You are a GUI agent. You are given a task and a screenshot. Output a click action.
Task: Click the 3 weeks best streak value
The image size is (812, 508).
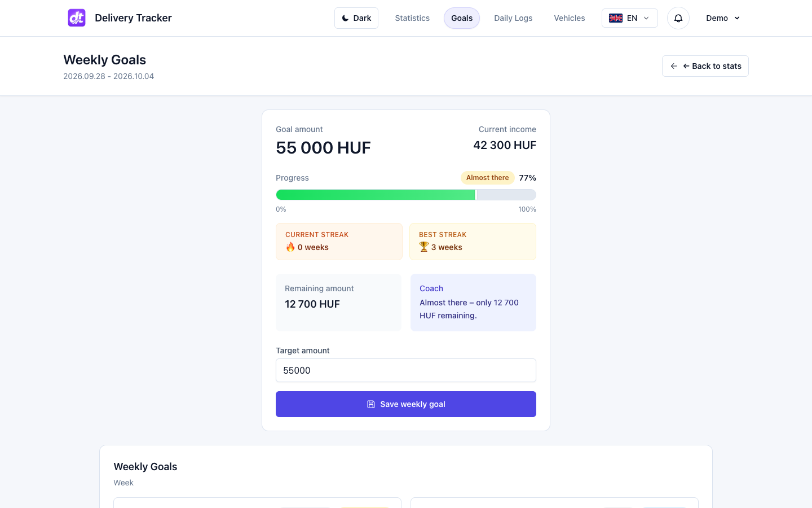coord(447,247)
